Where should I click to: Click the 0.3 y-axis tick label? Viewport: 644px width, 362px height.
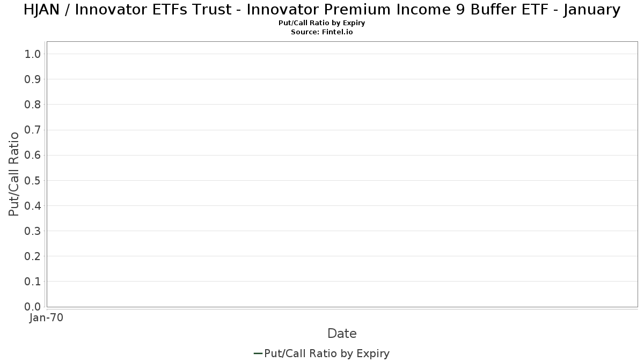pos(33,231)
